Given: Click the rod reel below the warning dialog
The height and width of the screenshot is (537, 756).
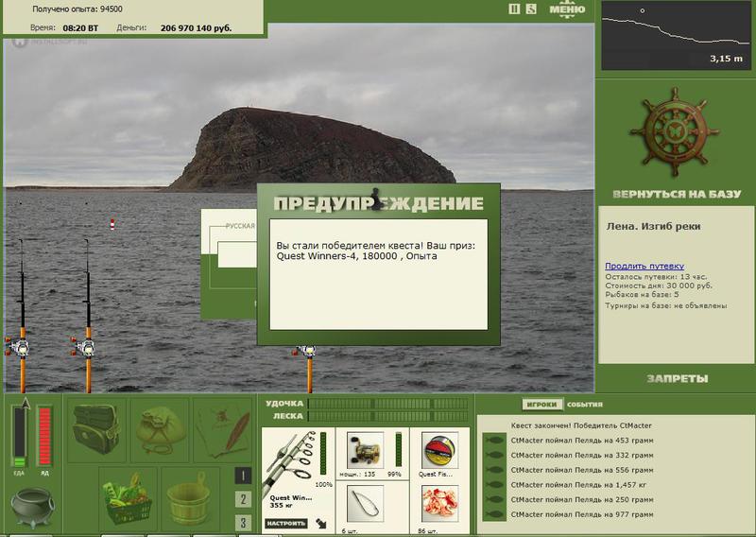Looking at the screenshot, I should coord(306,352).
